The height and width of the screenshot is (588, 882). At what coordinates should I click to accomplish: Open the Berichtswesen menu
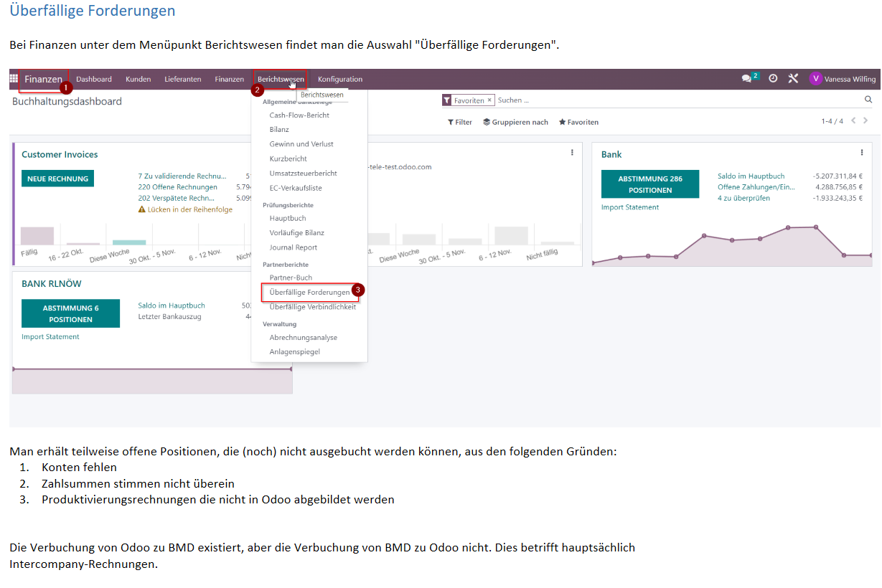[281, 79]
